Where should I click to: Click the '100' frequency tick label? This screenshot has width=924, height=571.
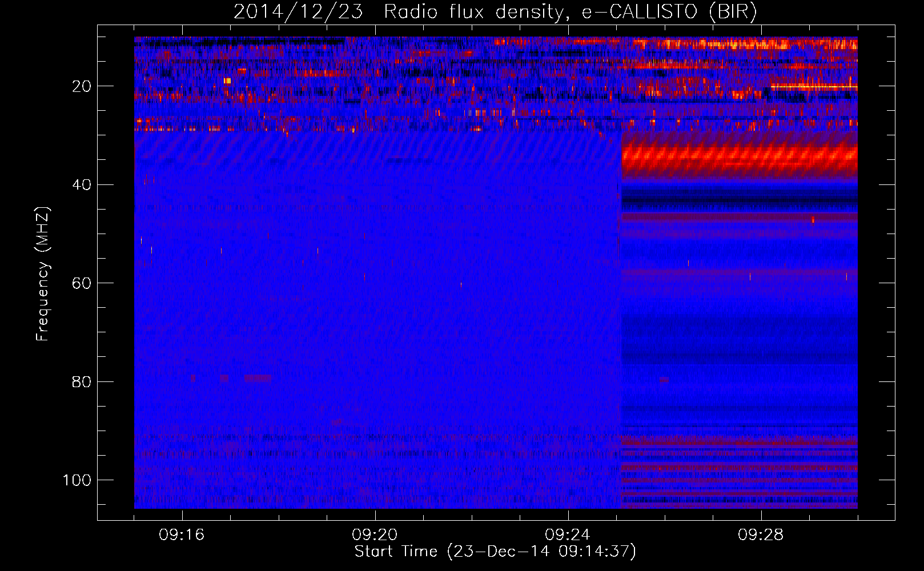point(77,480)
